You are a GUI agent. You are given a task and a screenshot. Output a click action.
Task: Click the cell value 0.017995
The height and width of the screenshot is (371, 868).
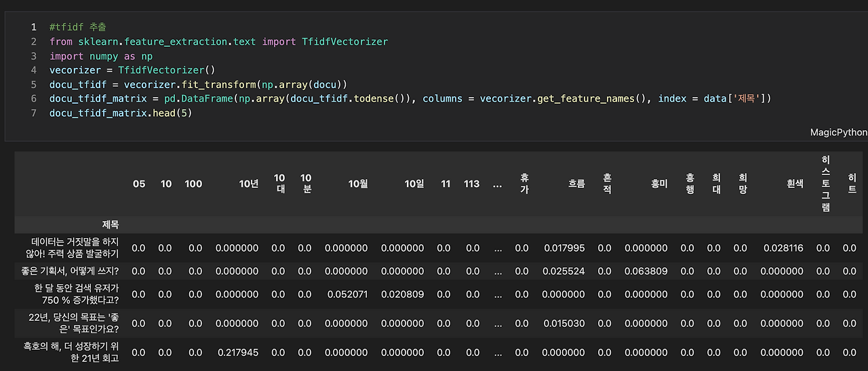pyautogui.click(x=564, y=248)
